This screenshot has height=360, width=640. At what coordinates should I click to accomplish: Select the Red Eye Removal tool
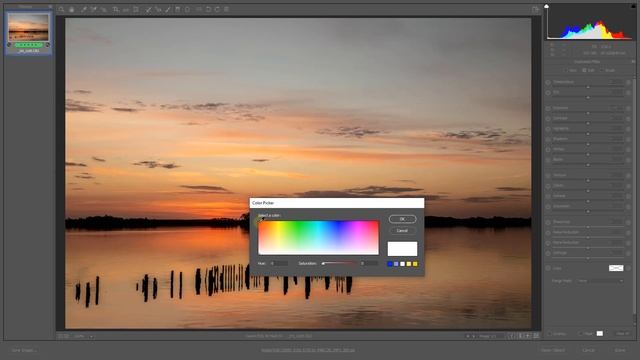tap(158, 9)
